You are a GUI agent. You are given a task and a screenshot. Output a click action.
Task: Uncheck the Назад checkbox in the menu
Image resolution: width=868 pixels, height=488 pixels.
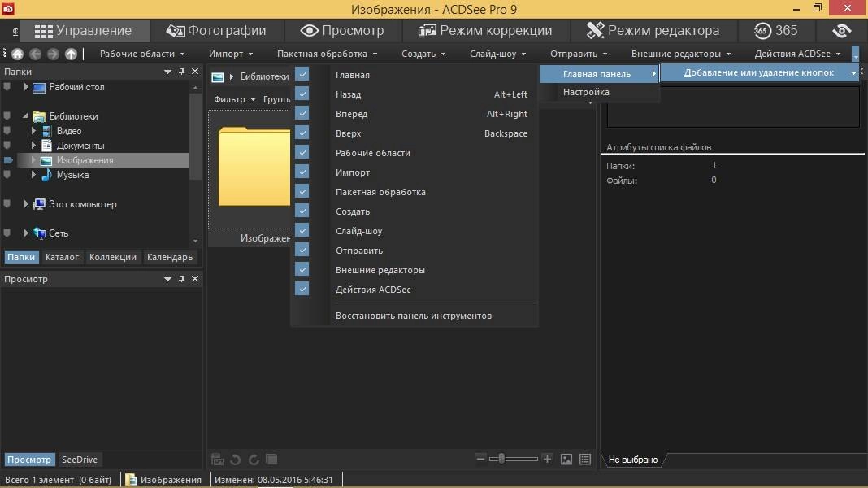click(302, 94)
